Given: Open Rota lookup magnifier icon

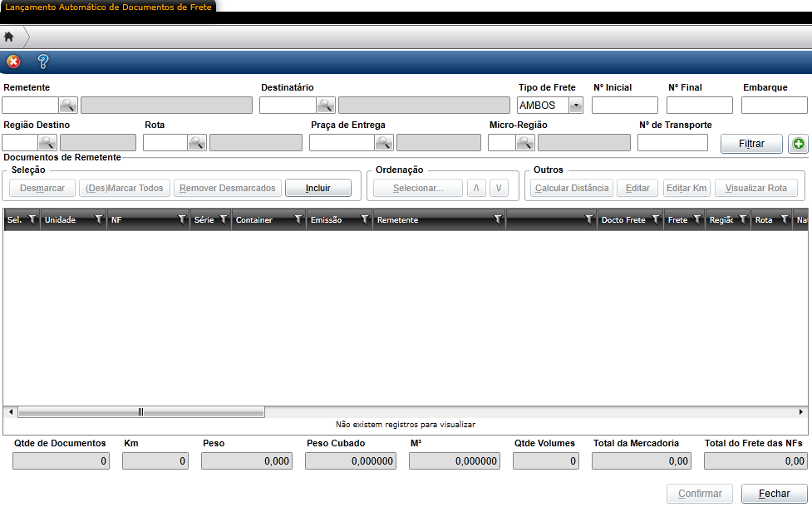Looking at the screenshot, I should pos(197,142).
